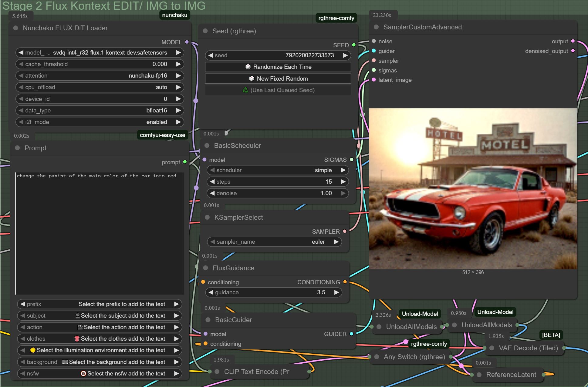Open the nsfw selection combo
The height and width of the screenshot is (387, 588).
pos(100,373)
